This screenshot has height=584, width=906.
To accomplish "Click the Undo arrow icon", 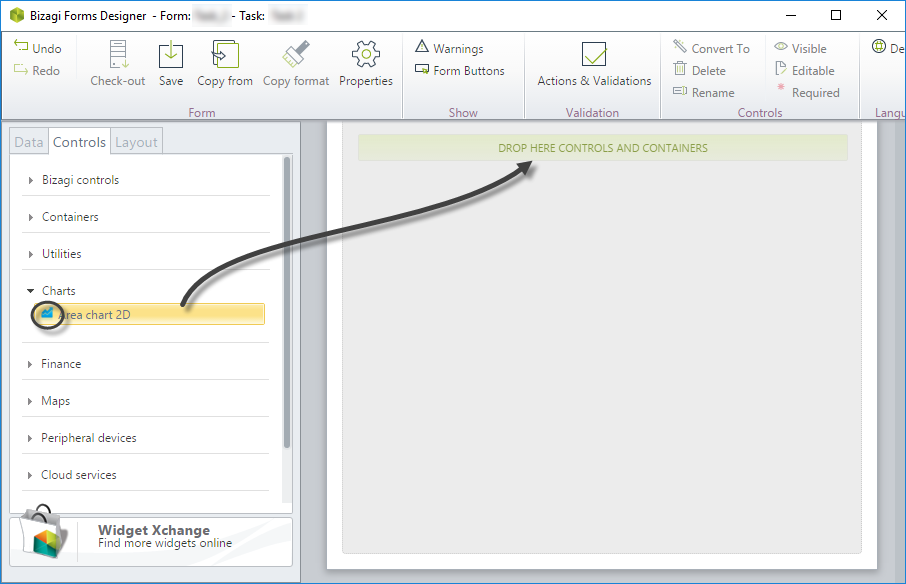I will click(x=21, y=46).
